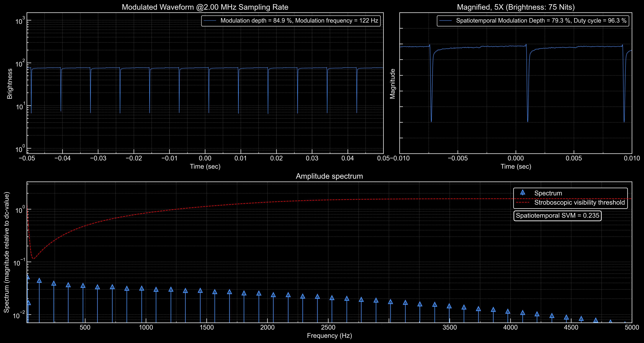Click the Amplitude spectrum title
Viewport: 644px width, 343px height.
pyautogui.click(x=329, y=176)
